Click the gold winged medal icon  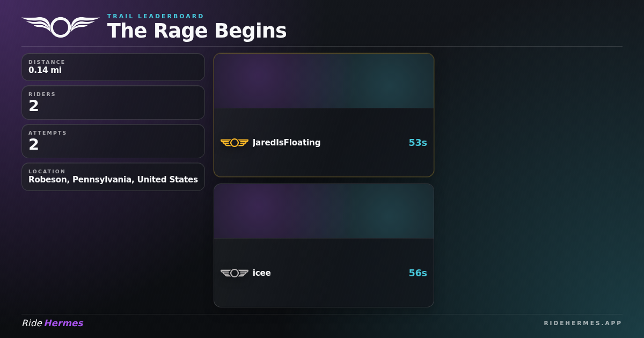[235, 143]
